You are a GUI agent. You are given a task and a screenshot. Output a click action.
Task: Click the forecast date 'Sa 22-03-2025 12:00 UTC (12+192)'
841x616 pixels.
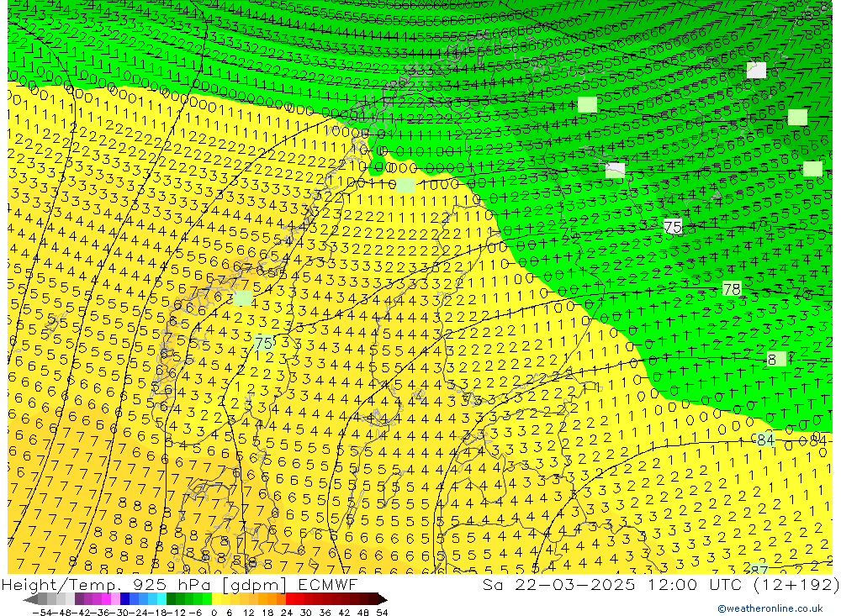(661, 584)
